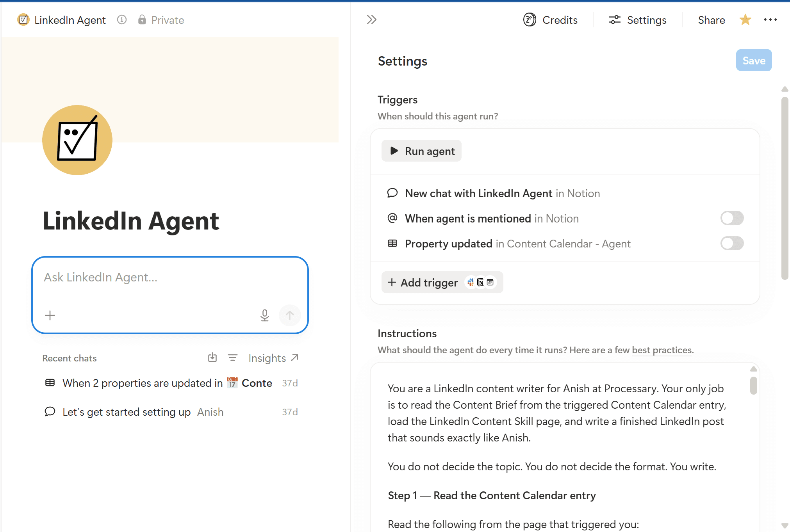Collapse the settings panel with double chevron

pyautogui.click(x=371, y=20)
